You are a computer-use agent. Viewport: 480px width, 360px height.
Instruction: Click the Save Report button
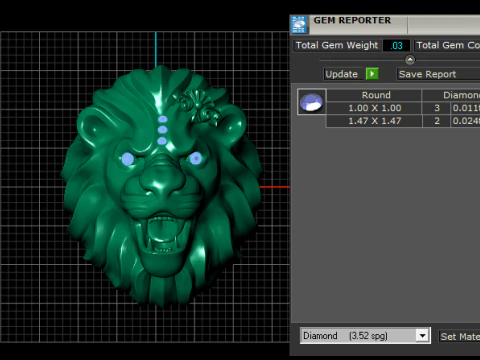[438, 74]
